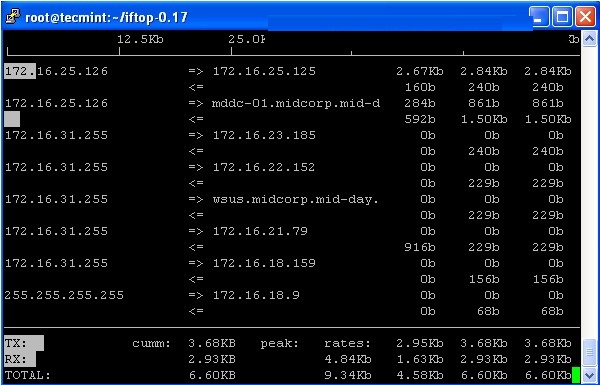
Task: Select source address 255.255.255.255
Action: tap(64, 295)
